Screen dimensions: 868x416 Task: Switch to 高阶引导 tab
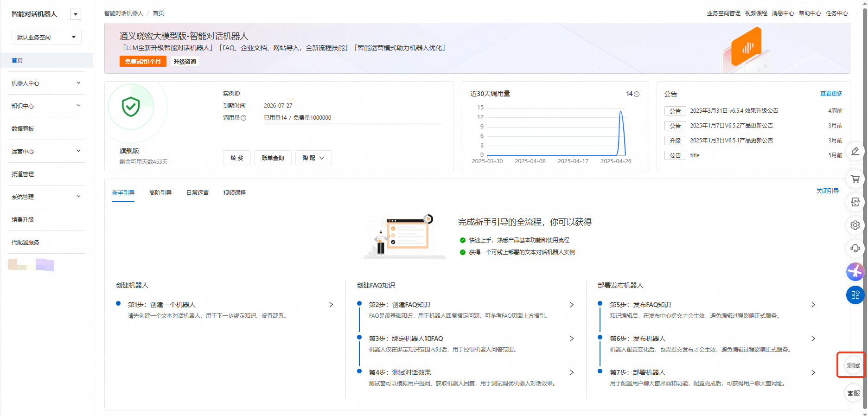(160, 192)
